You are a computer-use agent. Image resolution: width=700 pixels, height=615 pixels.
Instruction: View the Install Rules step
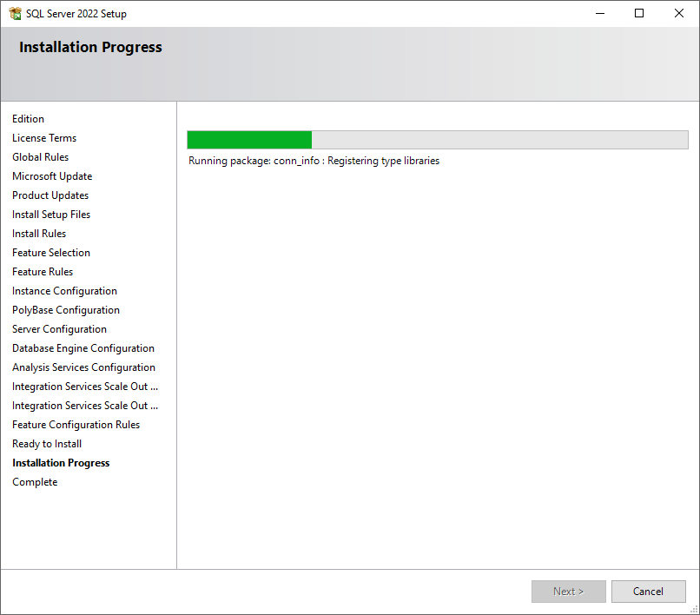38,233
